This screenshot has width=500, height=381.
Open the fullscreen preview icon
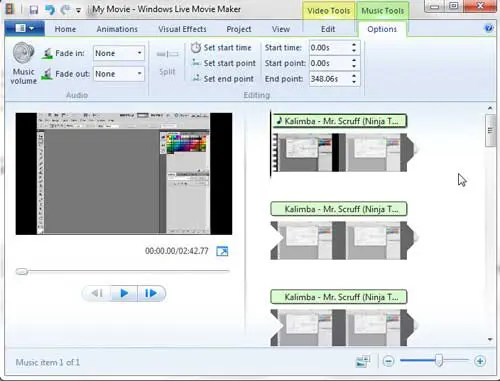tap(222, 251)
